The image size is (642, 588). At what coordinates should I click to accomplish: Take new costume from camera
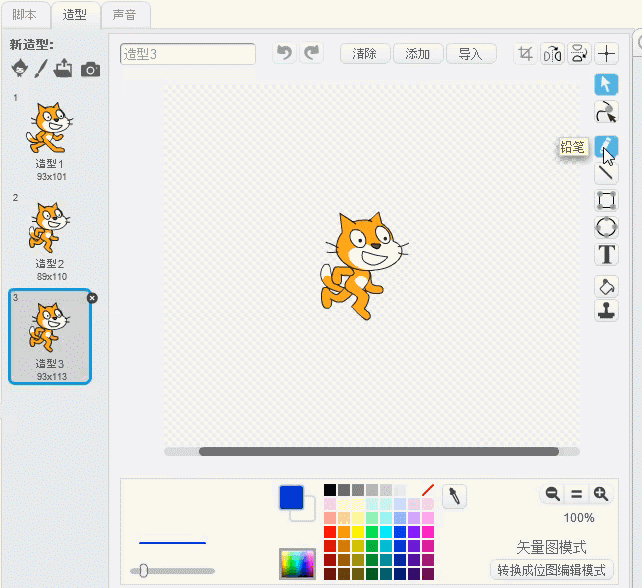90,70
